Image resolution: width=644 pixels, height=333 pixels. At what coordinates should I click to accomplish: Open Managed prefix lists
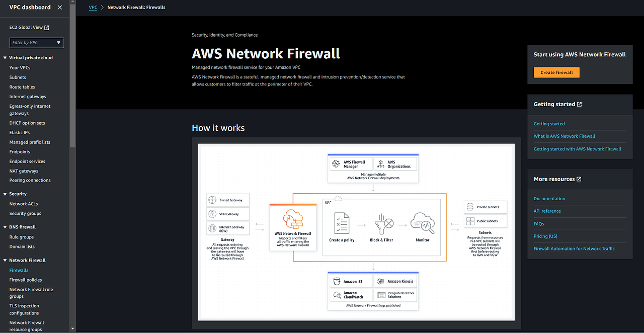pos(30,142)
